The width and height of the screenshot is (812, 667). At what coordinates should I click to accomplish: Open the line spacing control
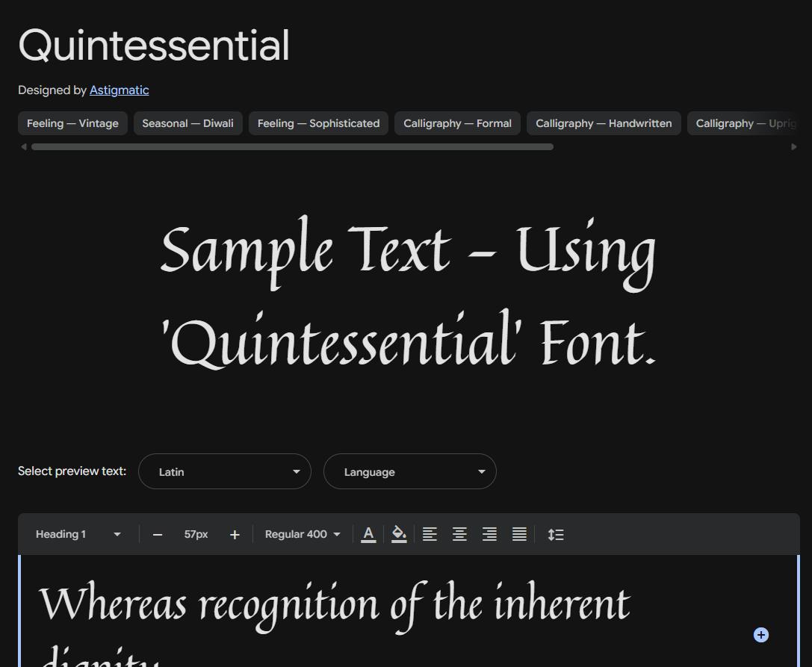point(556,535)
